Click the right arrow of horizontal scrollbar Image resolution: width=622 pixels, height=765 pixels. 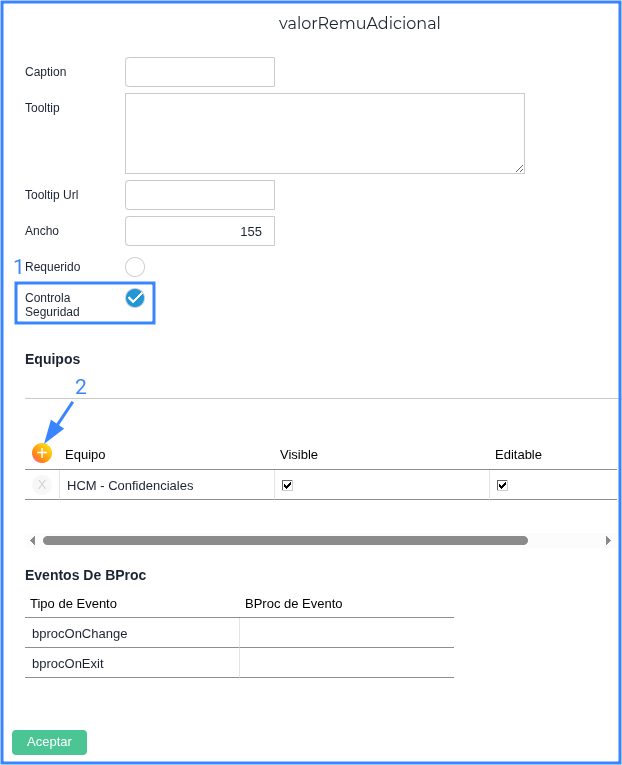tap(608, 540)
